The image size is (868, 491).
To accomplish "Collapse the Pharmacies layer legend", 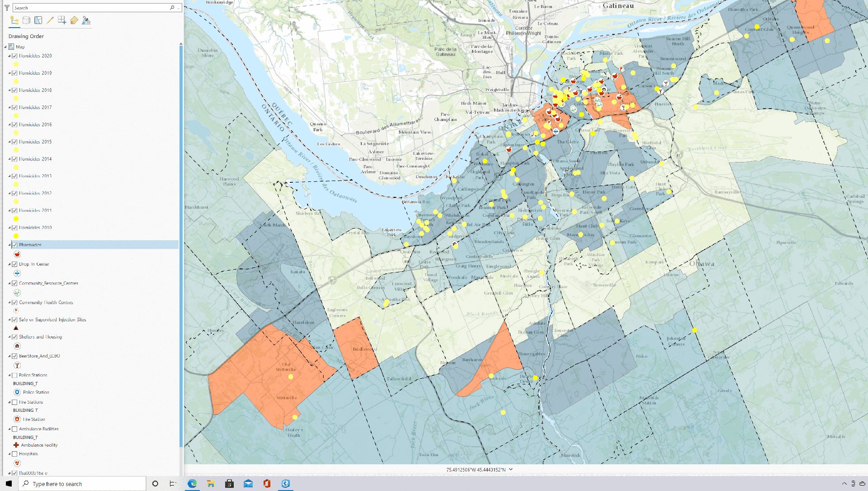I will (x=9, y=245).
